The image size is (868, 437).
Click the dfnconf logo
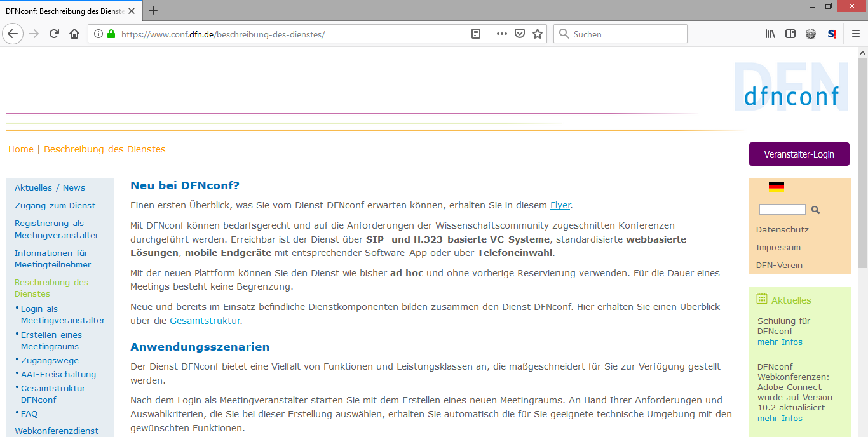tap(792, 86)
